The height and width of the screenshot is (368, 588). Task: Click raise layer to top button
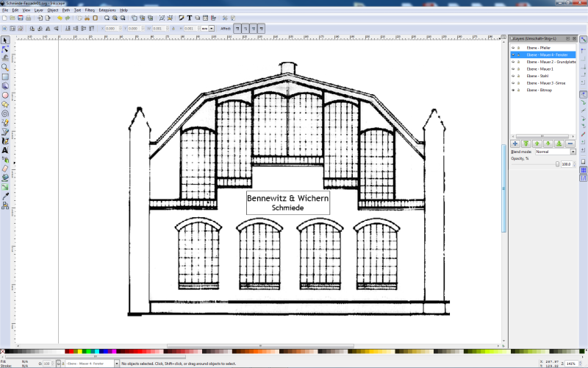click(526, 144)
